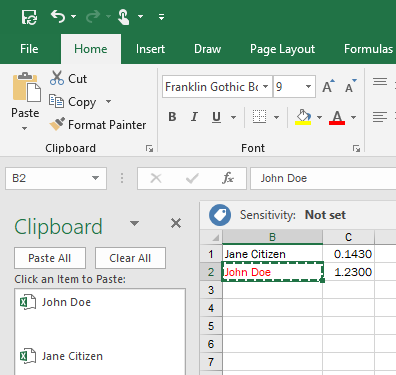Screen dimensions: 396x375
Task: Toggle italic formatting
Action: pos(194,117)
